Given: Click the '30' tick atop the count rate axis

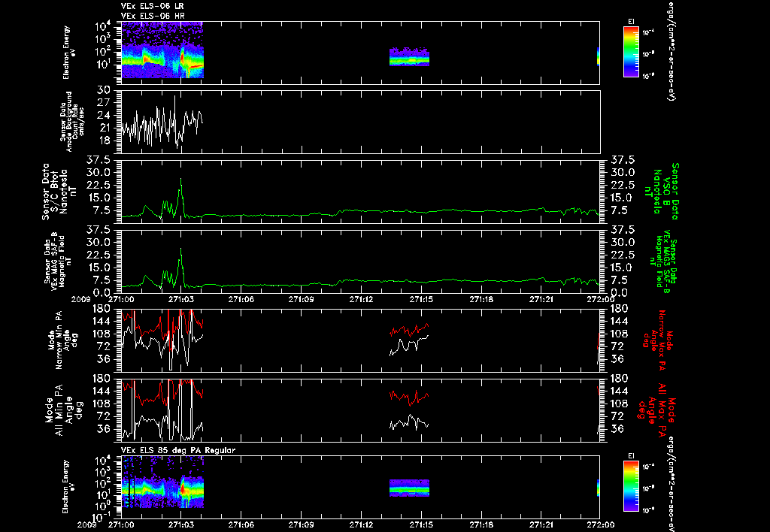Looking at the screenshot, I should (104, 90).
